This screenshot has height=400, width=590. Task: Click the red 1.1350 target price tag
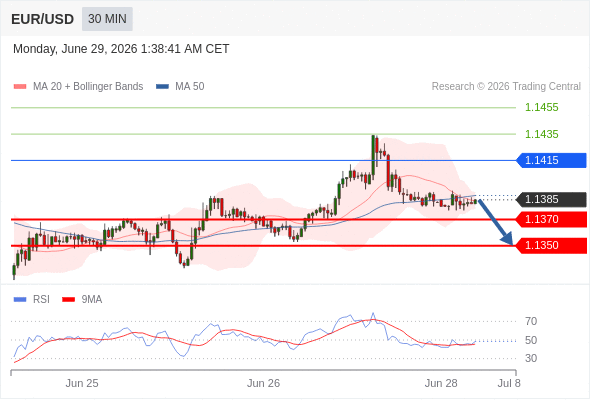tap(551, 245)
